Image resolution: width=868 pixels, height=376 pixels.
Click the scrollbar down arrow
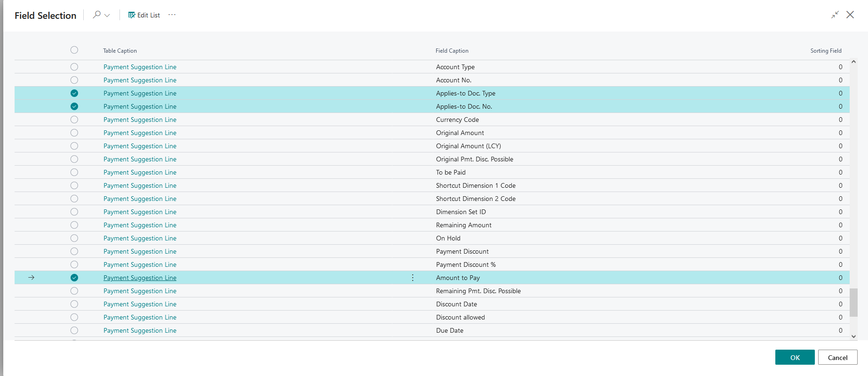point(853,336)
